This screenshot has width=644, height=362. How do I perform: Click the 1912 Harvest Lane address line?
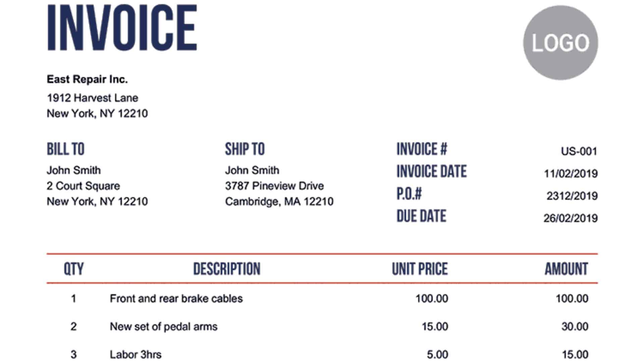click(93, 98)
